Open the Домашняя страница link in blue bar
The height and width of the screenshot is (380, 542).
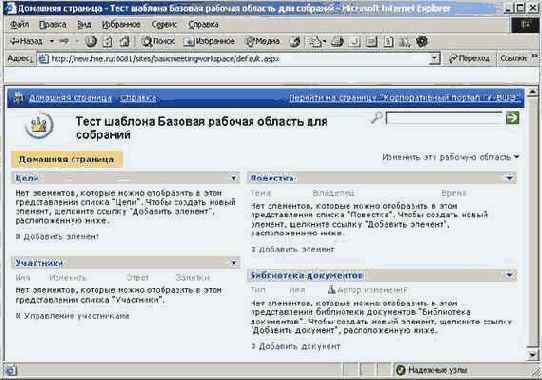pyautogui.click(x=70, y=98)
